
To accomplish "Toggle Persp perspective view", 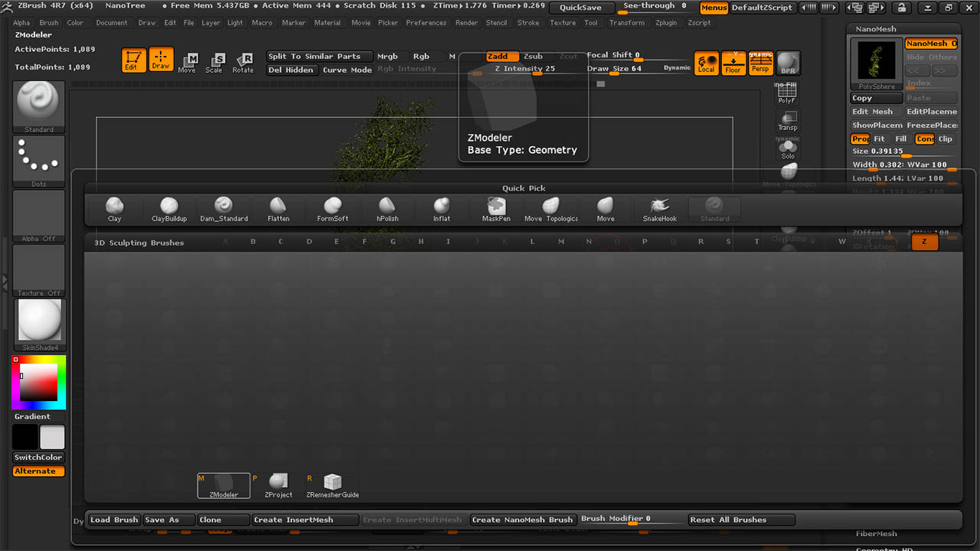I will [x=760, y=63].
